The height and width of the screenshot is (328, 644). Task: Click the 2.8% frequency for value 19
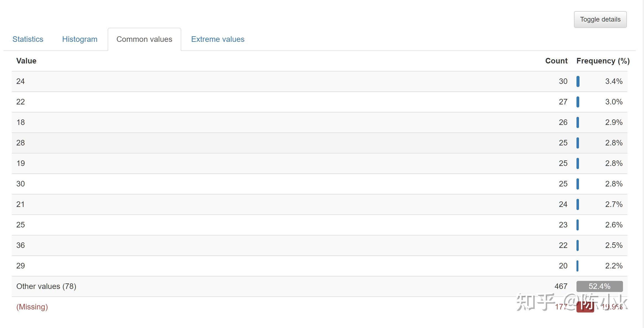(x=614, y=163)
